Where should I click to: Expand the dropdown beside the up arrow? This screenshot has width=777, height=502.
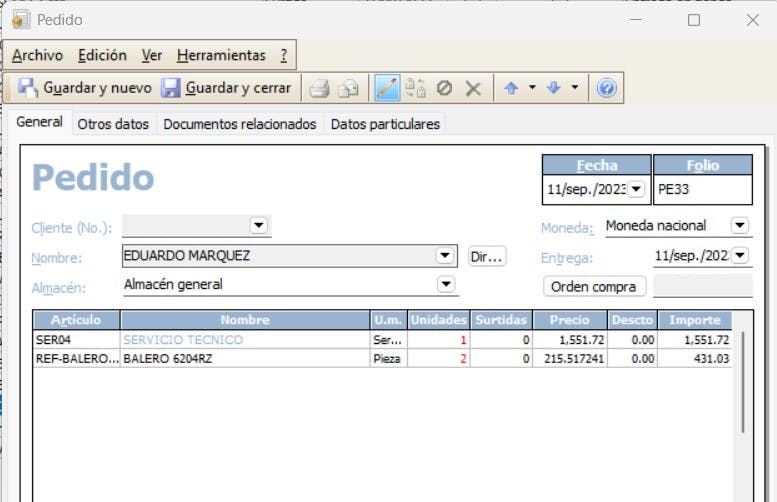[x=532, y=87]
